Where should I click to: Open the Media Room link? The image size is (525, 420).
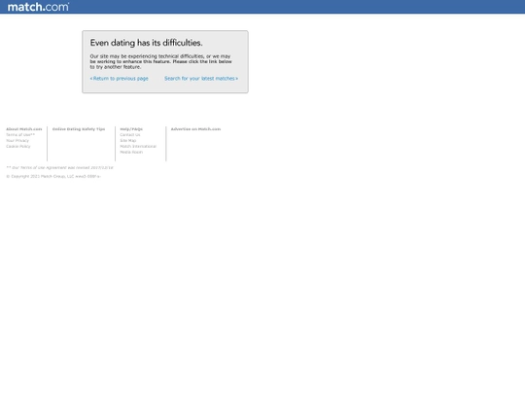click(x=131, y=152)
